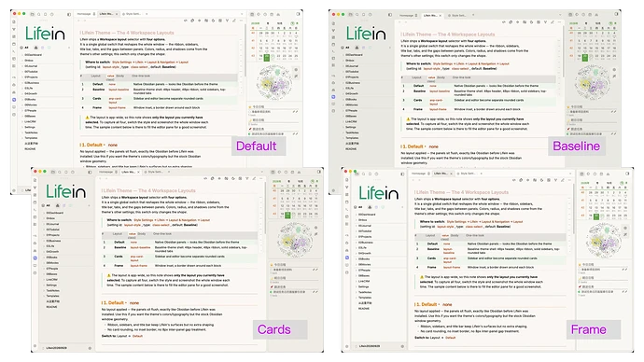
Task: Toggle the left sidebar in Default window
Action: pos(69,14)
